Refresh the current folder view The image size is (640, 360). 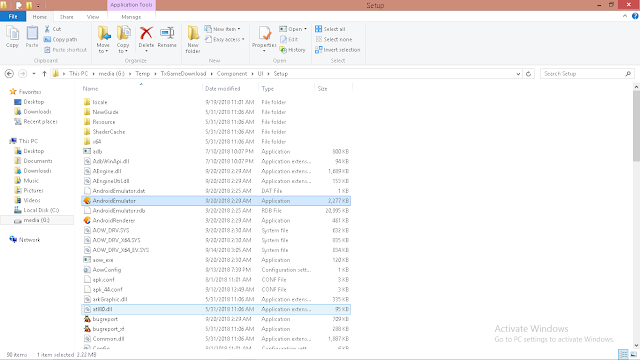click(528, 74)
